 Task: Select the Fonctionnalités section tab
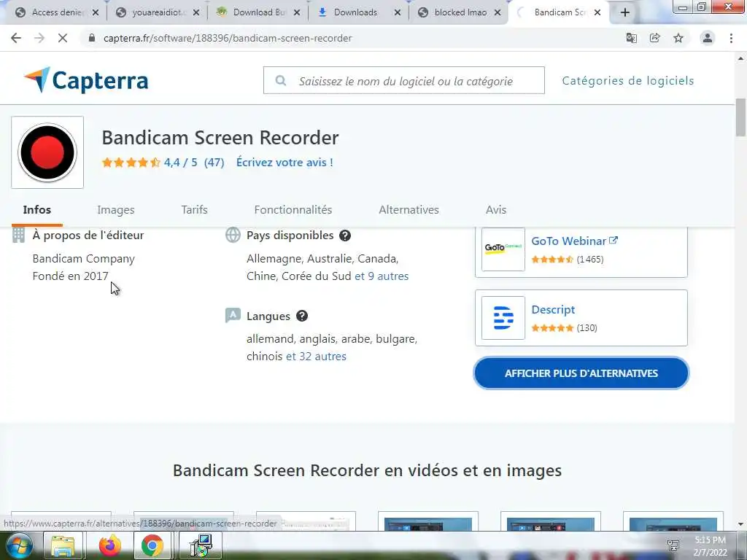(293, 210)
